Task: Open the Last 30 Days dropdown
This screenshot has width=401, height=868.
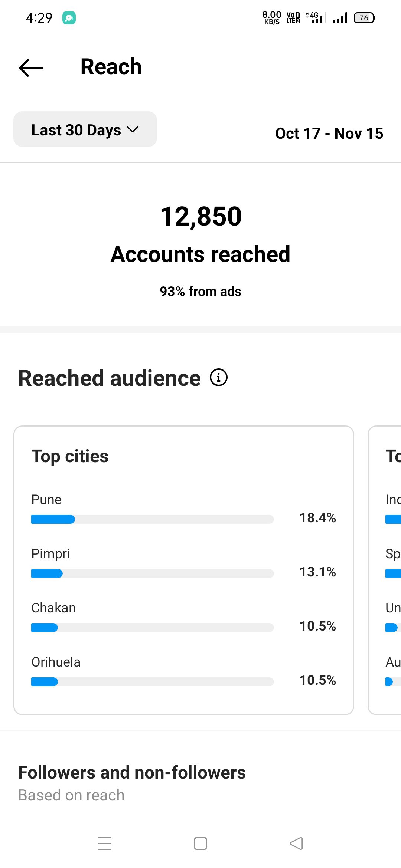Action: click(85, 129)
